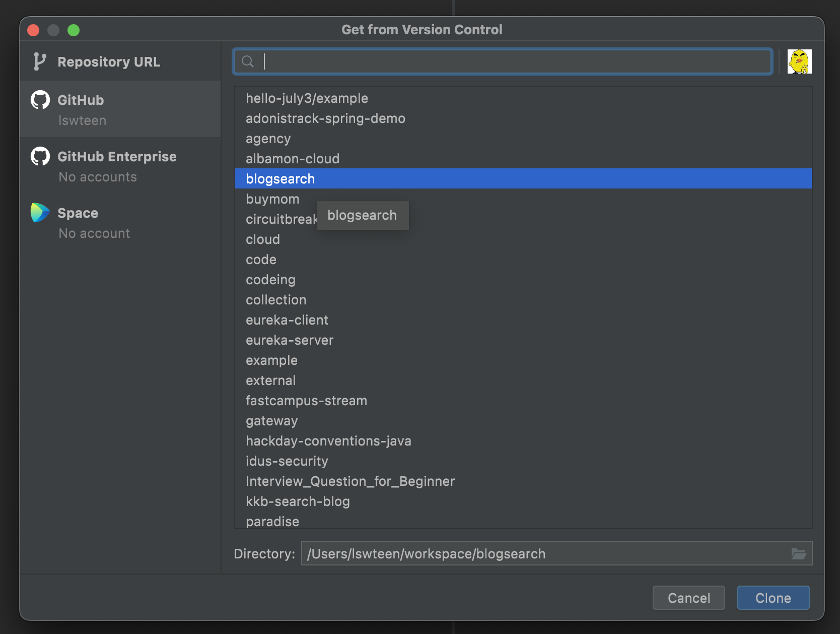Click the account avatar picture
Viewport: 840px width, 634px height.
(x=799, y=61)
